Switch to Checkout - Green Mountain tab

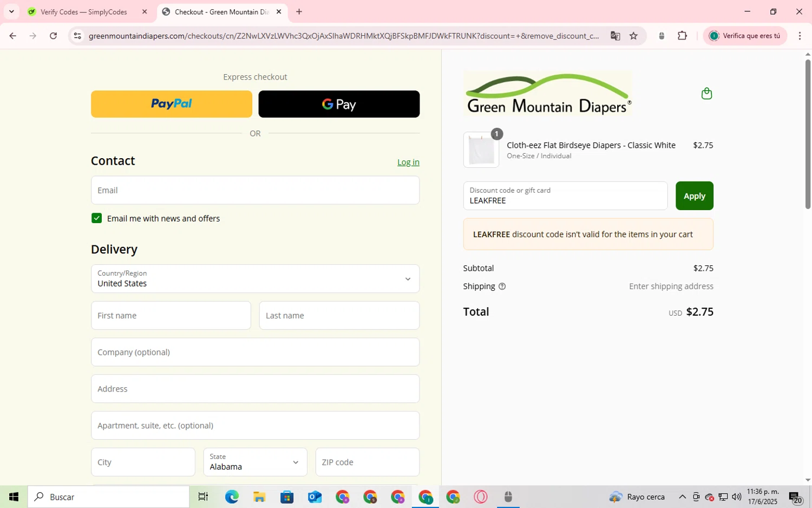(x=221, y=12)
